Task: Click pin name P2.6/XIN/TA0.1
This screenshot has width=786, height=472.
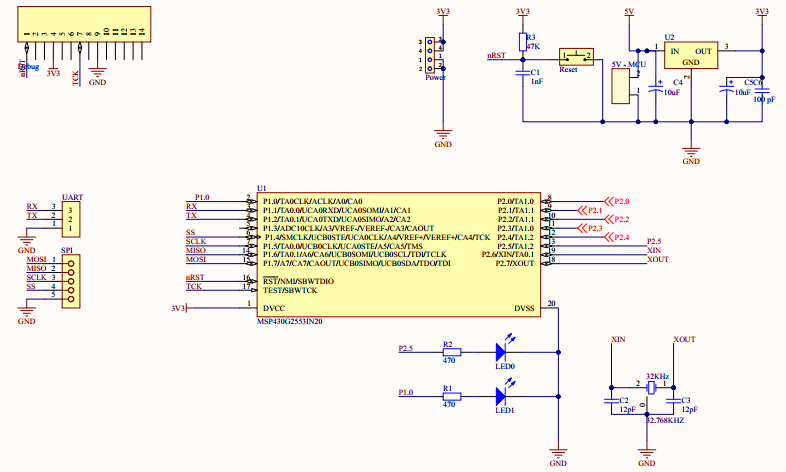Action: coord(508,255)
